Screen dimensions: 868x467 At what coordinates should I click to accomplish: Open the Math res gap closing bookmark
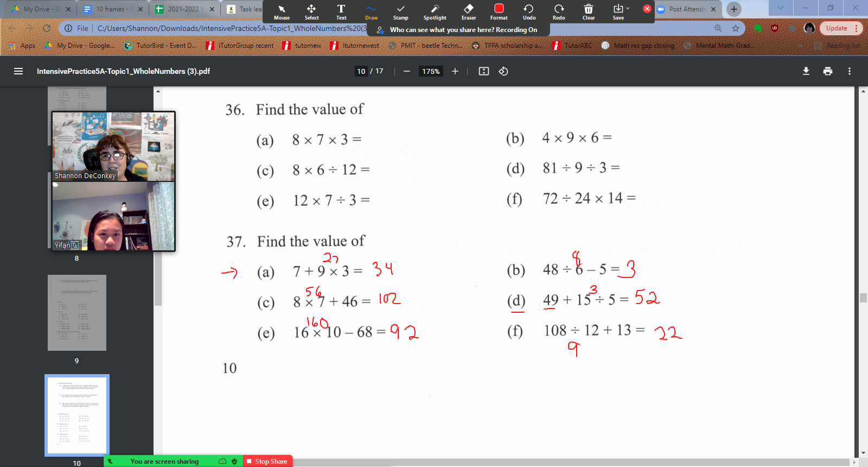point(638,46)
